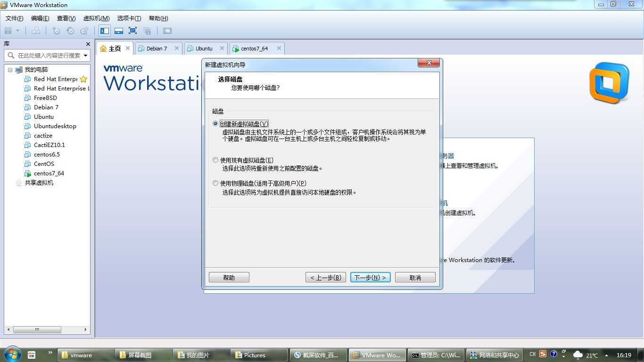Image resolution: width=644 pixels, height=362 pixels.
Task: Open the power options dropdown arrow in toolbar
Action: coord(18,31)
